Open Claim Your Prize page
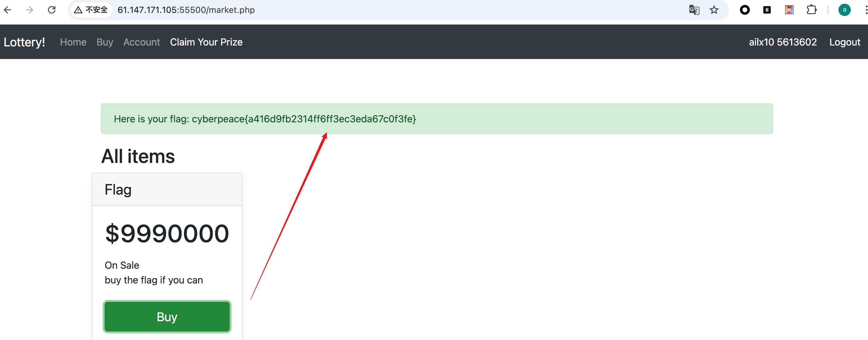The height and width of the screenshot is (340, 868). pos(206,42)
